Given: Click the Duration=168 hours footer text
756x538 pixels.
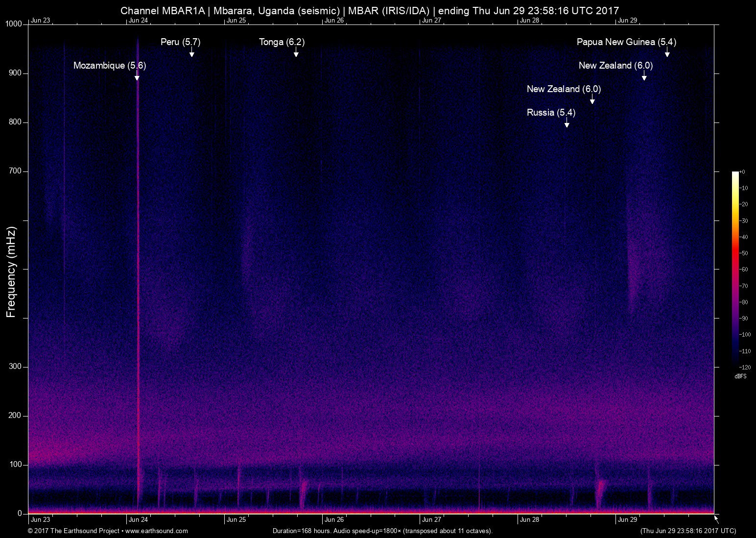Looking at the screenshot, I should click(382, 531).
